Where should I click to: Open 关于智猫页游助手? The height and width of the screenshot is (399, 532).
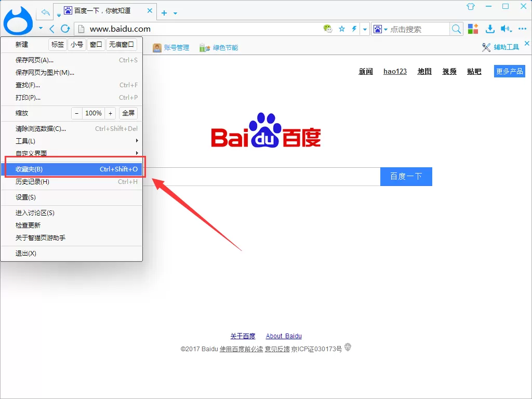coord(71,238)
